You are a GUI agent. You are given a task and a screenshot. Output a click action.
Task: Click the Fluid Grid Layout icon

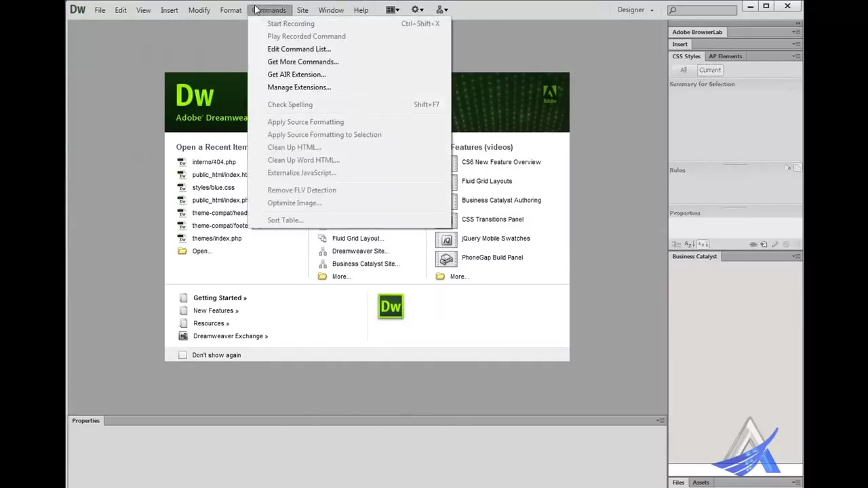click(322, 239)
